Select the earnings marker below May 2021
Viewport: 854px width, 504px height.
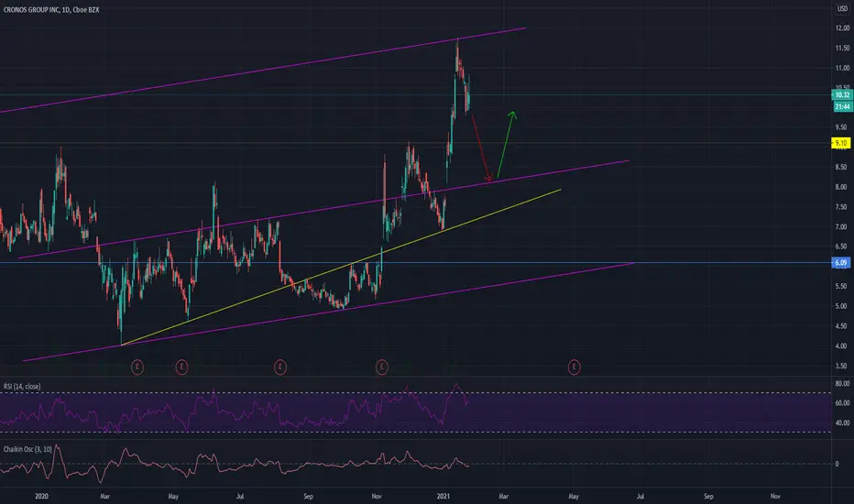pos(574,367)
